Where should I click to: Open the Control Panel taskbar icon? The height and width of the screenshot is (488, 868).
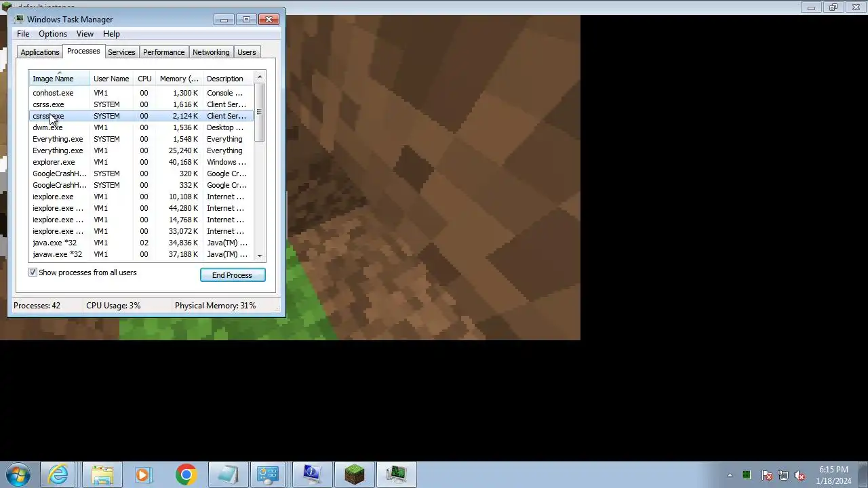coord(269,474)
